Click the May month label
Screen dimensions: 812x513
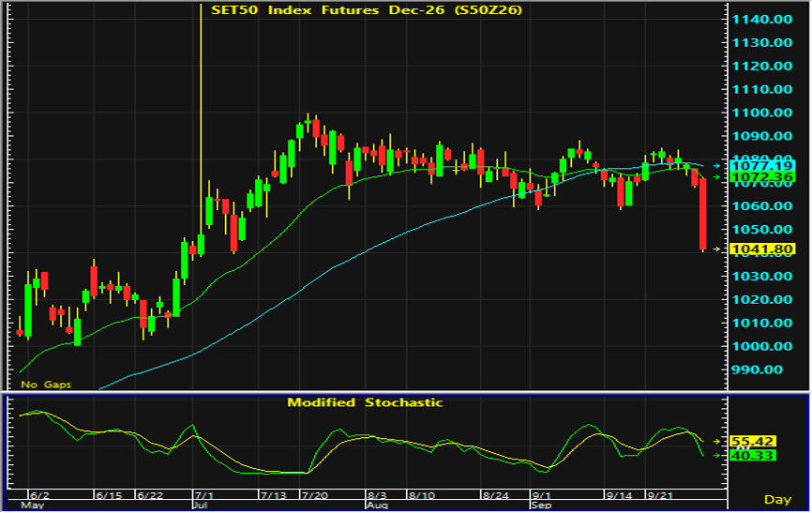click(x=32, y=505)
